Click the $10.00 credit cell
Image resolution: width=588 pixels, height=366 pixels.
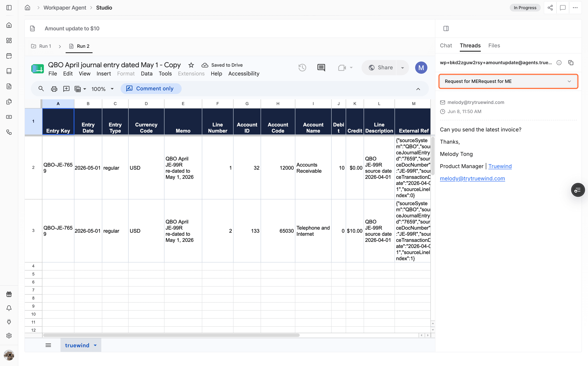[355, 231]
